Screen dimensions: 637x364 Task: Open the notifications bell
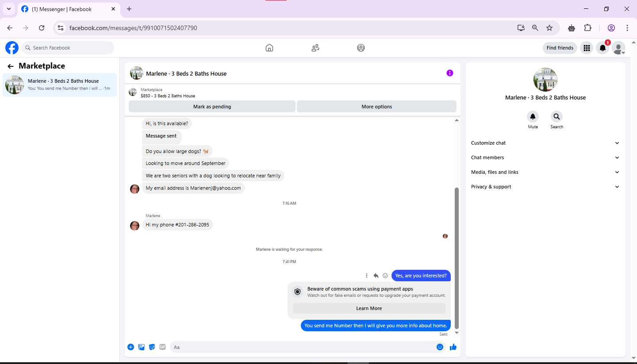602,48
